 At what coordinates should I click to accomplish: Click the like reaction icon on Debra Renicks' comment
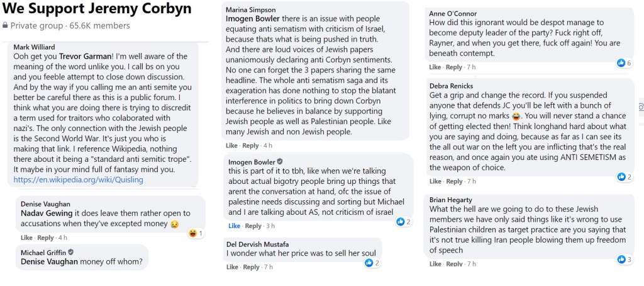(x=621, y=177)
